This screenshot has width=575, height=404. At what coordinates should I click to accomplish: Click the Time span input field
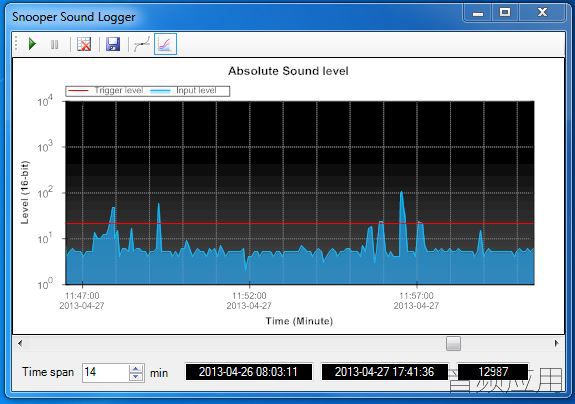point(106,373)
